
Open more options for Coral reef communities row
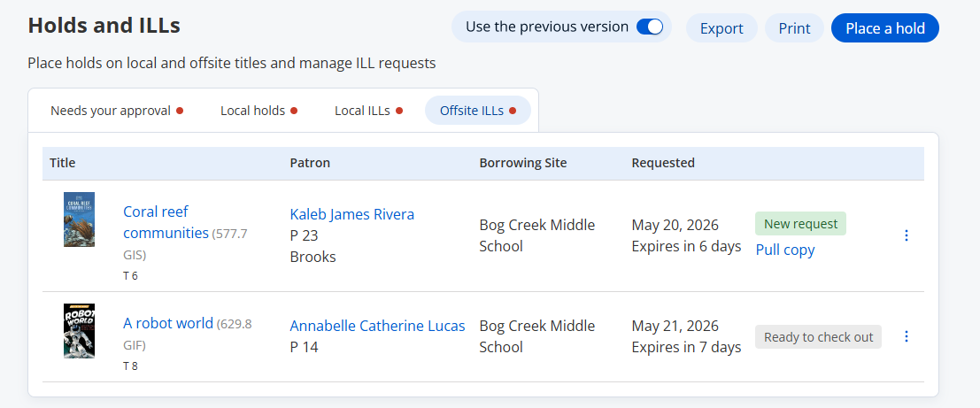[x=907, y=235]
